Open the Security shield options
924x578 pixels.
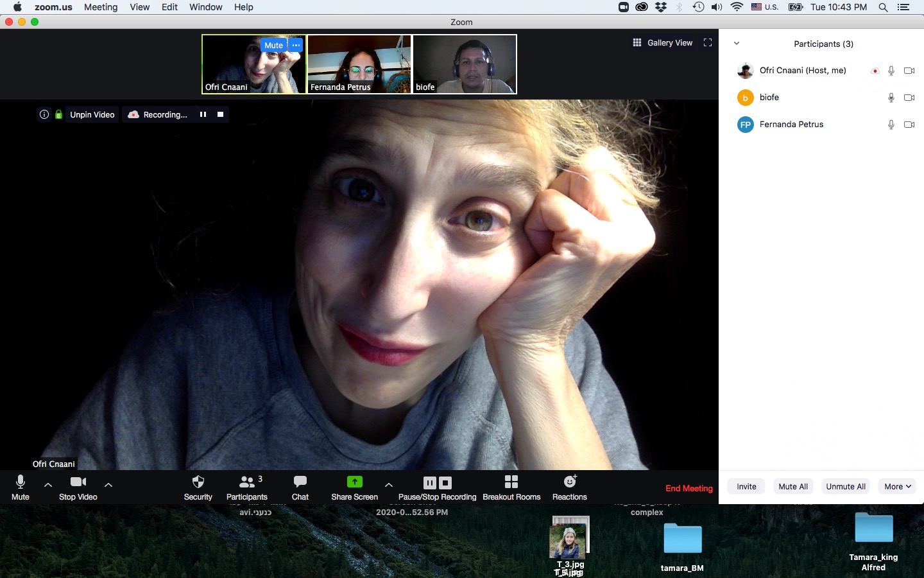click(x=198, y=487)
